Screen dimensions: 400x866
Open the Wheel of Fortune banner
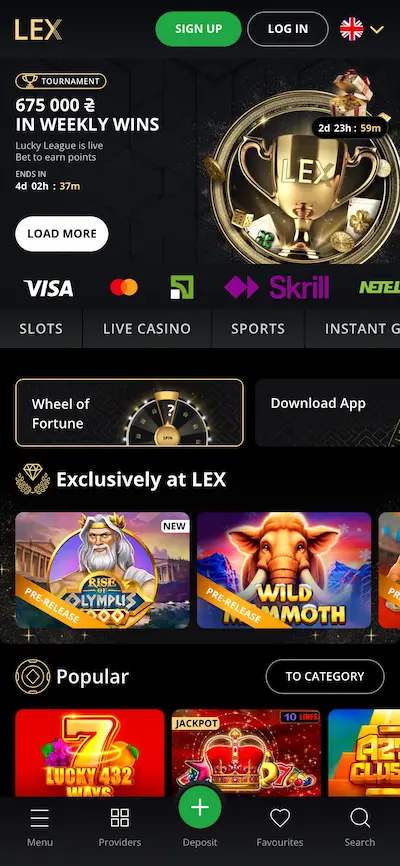129,413
